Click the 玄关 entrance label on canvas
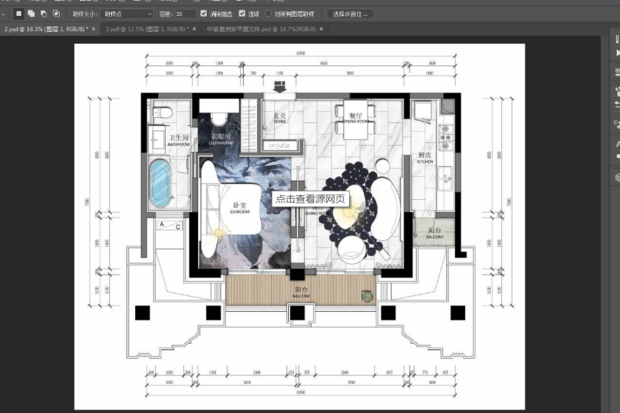Screen dimensions: 620x413 pyautogui.click(x=280, y=117)
